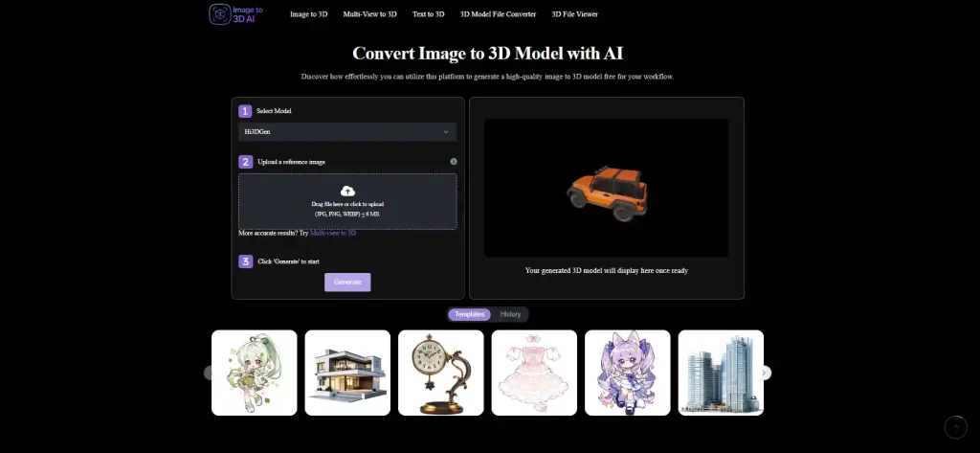Open Multi-View to 3D nav item
The height and width of the screenshot is (453, 980).
(x=370, y=14)
